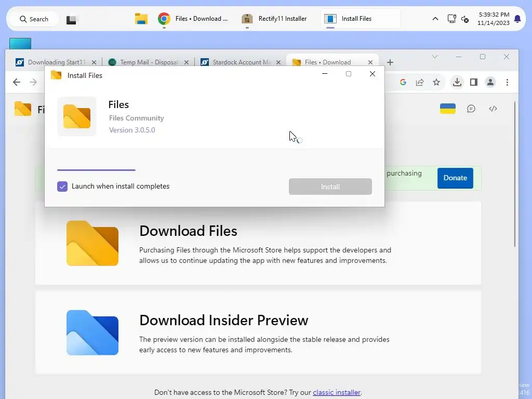
Task: Click Download Files heading
Action: pyautogui.click(x=188, y=231)
